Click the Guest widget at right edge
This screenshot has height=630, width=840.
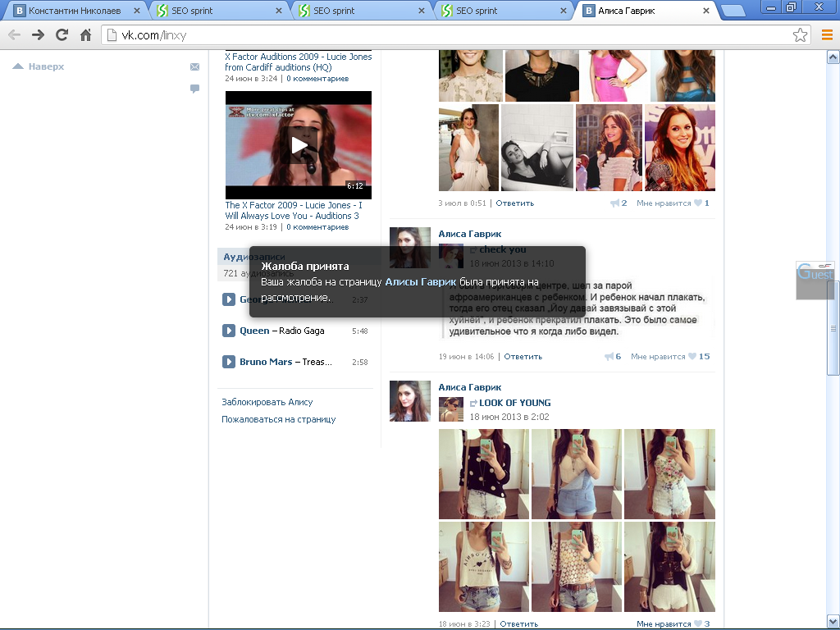point(815,280)
